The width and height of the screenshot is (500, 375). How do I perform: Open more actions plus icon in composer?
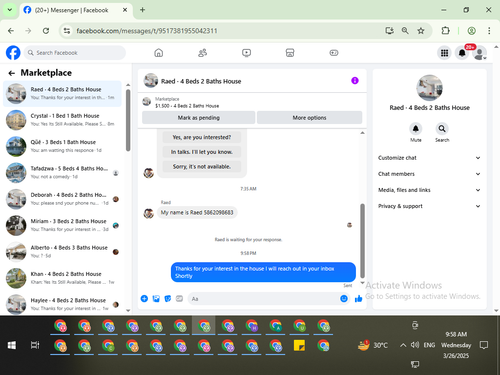(144, 299)
